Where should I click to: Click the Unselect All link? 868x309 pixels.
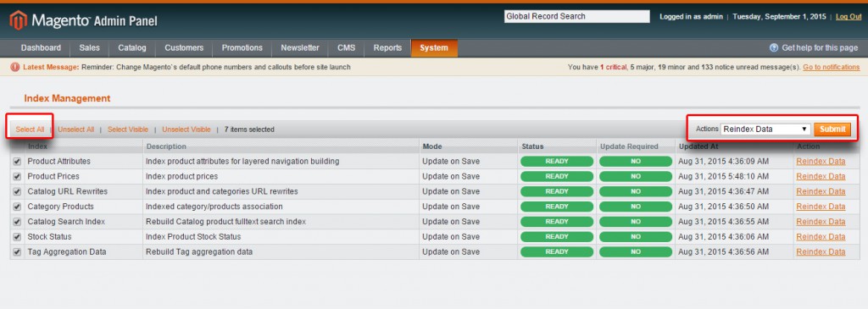coord(75,130)
